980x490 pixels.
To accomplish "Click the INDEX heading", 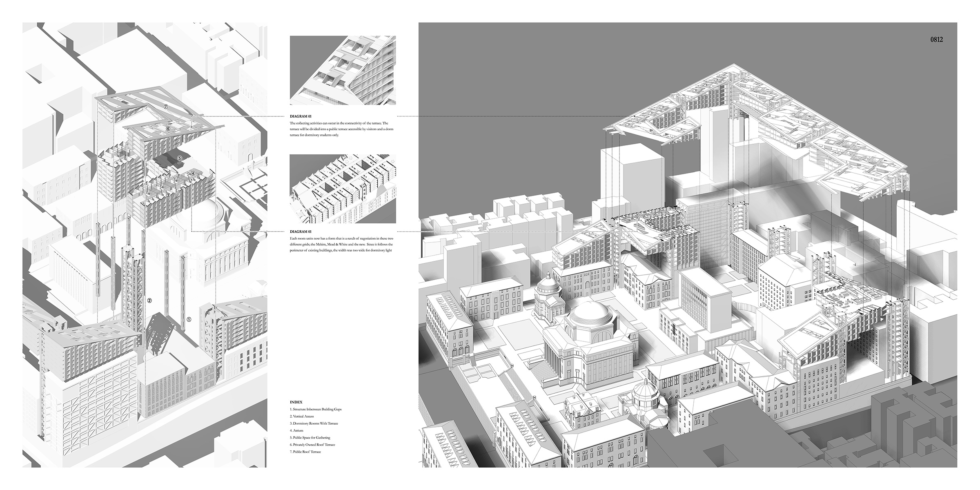I will click(296, 402).
